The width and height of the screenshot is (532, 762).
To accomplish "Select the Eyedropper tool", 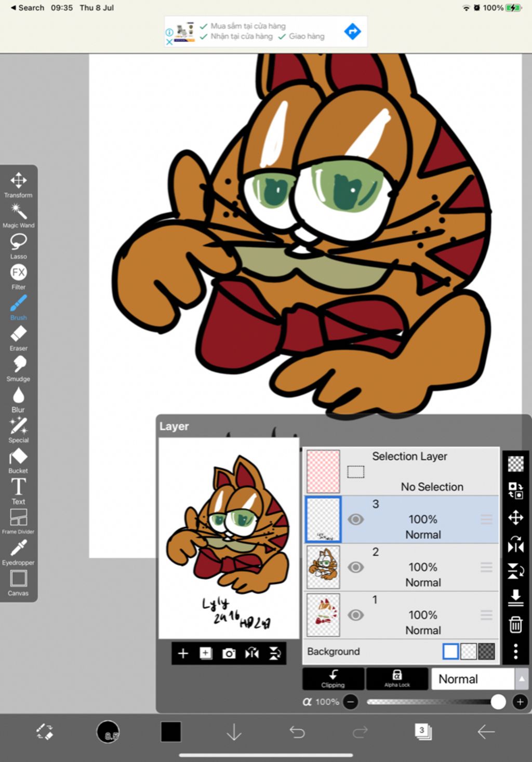I will click(18, 552).
